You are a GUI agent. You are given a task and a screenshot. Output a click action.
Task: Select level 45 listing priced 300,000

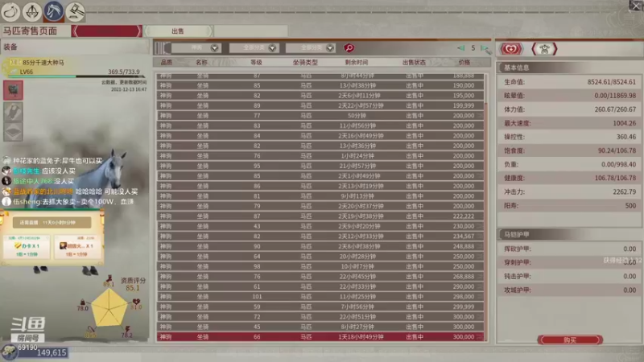[x=320, y=327]
